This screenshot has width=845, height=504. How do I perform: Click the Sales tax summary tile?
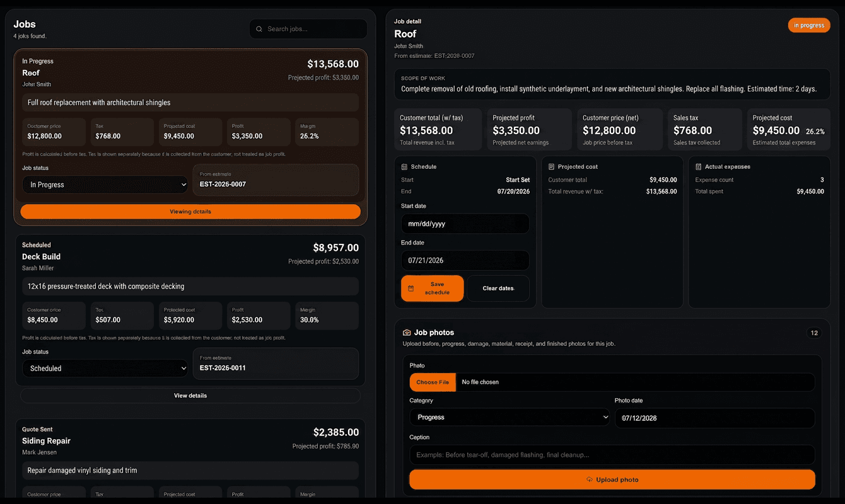(x=705, y=129)
